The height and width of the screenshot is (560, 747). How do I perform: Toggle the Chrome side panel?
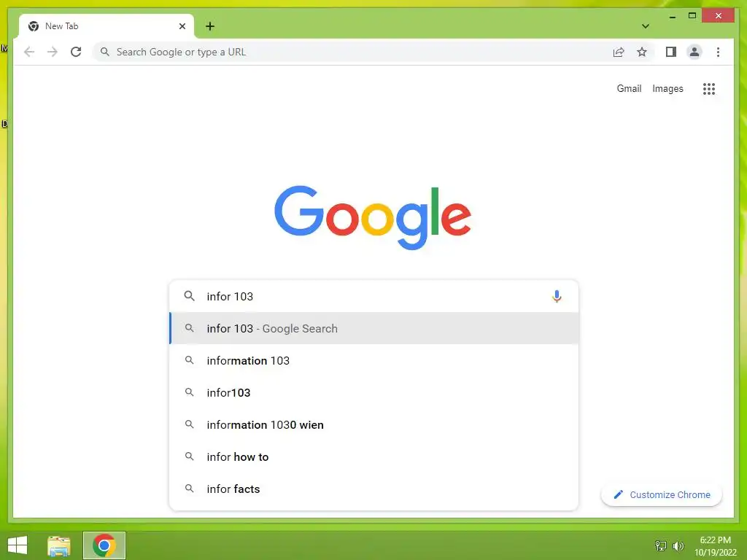point(671,52)
